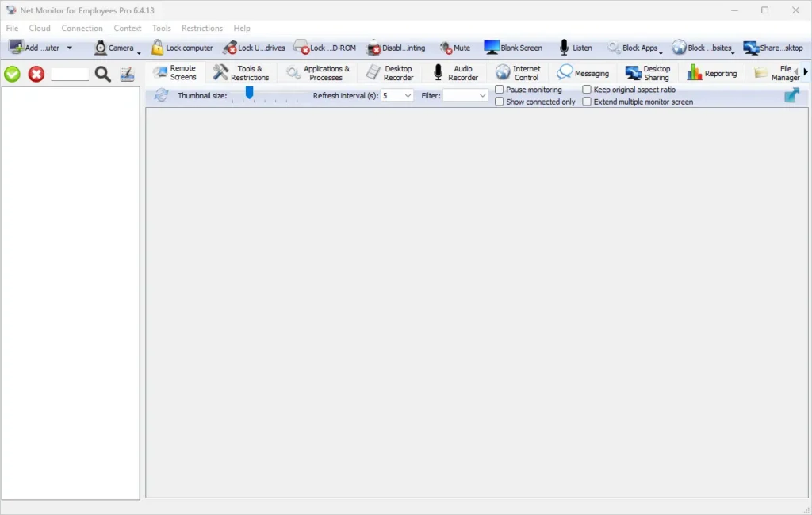Open the maximize view icon above the thumbnails

pos(792,94)
